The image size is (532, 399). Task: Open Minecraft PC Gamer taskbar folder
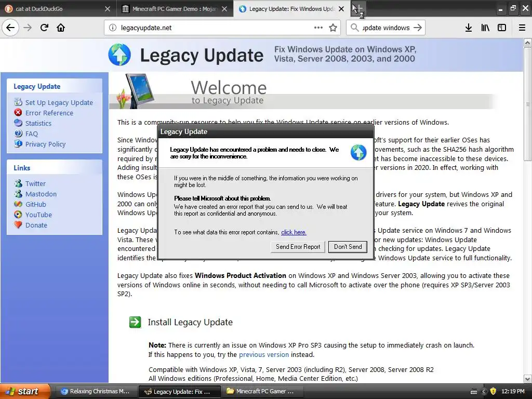(x=263, y=392)
